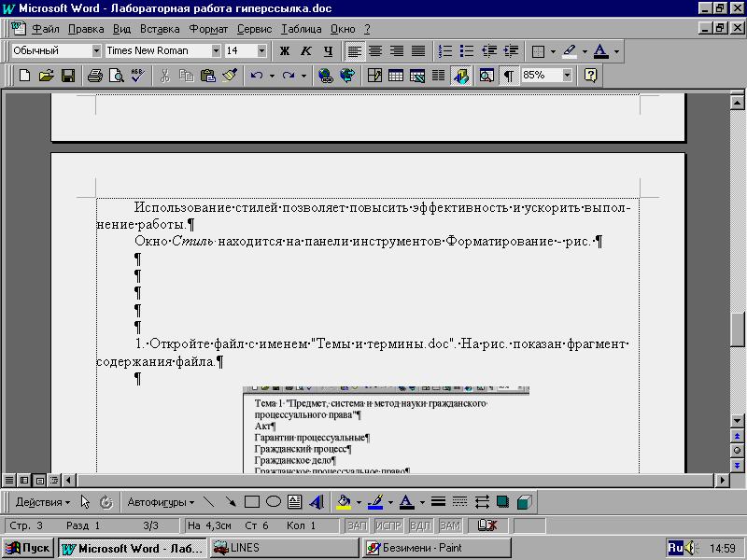This screenshot has height=560, width=747.
Task: Click the Пуск start button
Action: (28, 548)
